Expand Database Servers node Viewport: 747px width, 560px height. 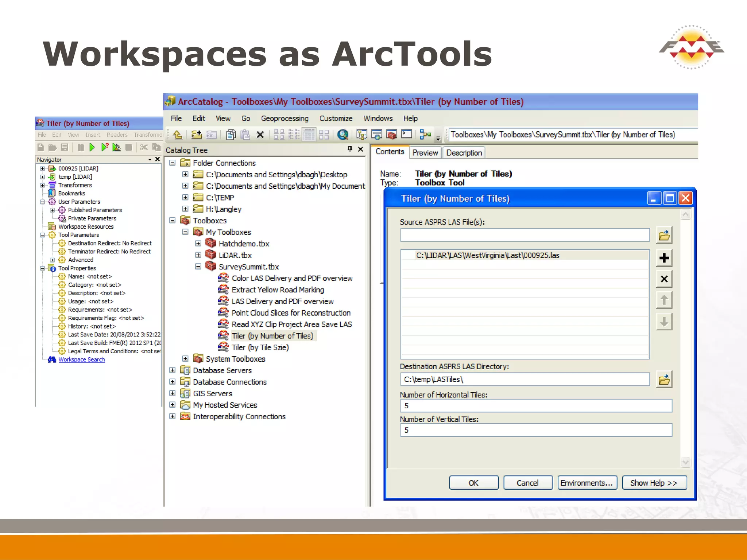pos(173,370)
